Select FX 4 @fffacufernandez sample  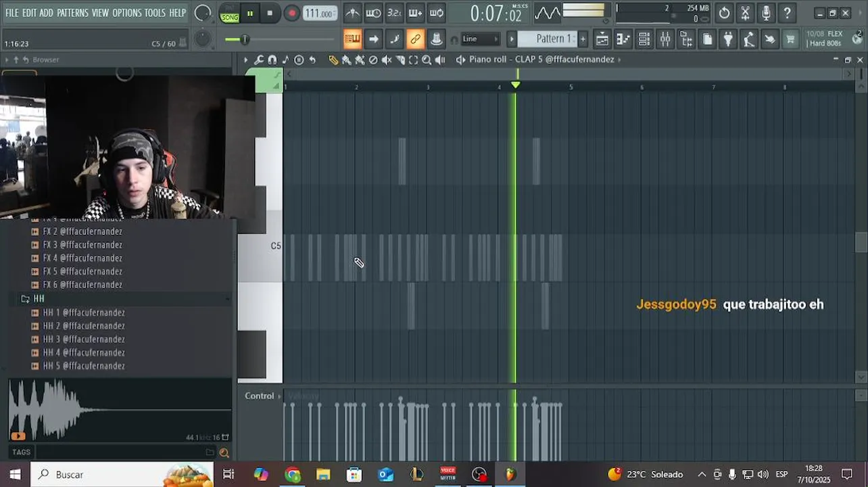point(82,258)
